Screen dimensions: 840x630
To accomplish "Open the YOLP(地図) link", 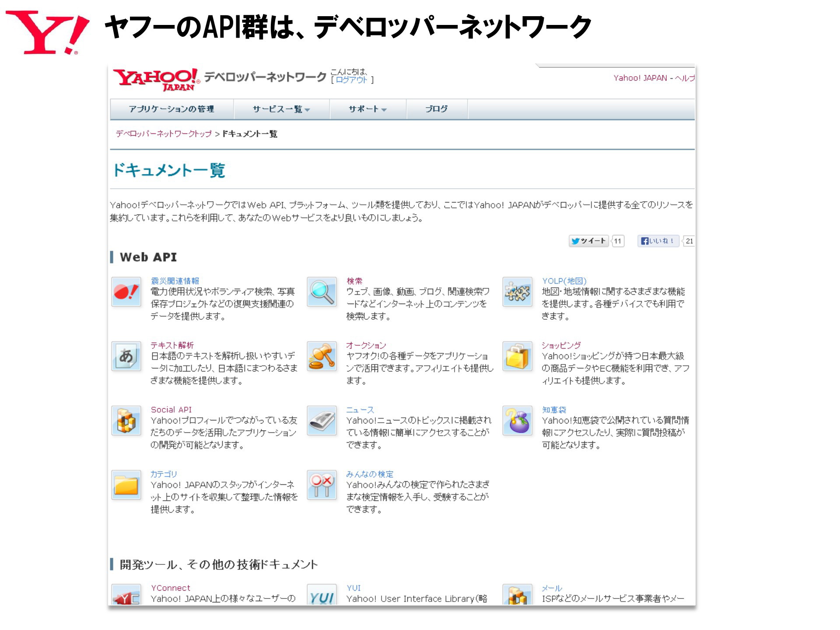I will (x=564, y=281).
